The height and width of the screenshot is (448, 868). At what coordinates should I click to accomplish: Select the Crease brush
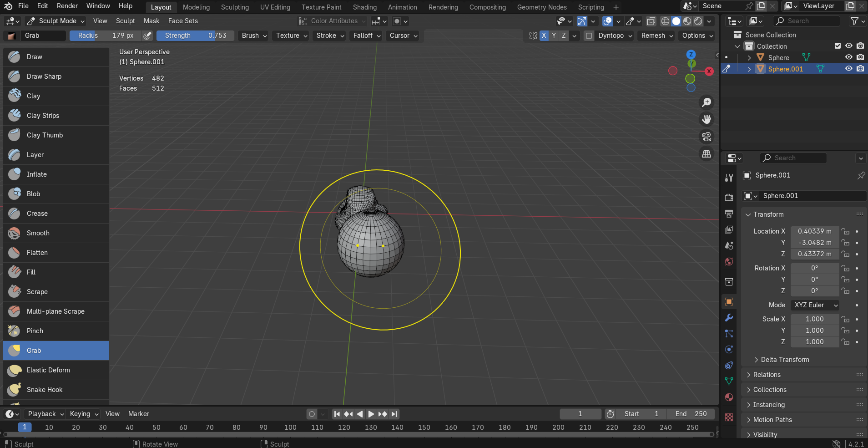[x=56, y=214]
